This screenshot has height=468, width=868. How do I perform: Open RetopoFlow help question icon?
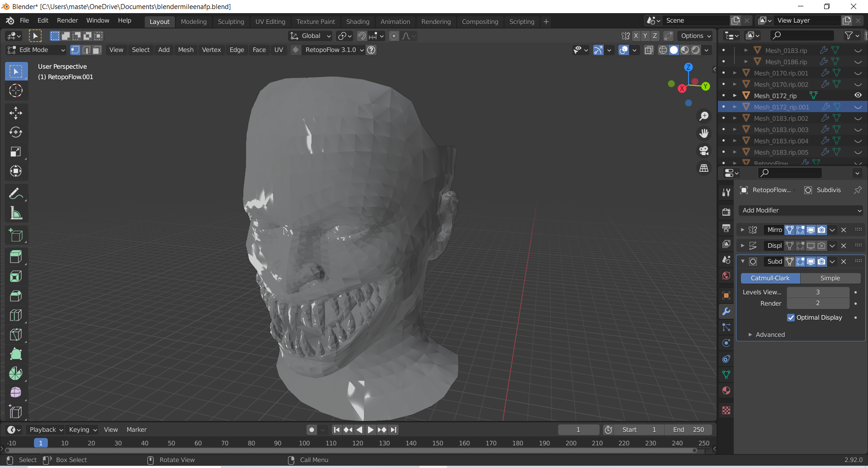371,50
